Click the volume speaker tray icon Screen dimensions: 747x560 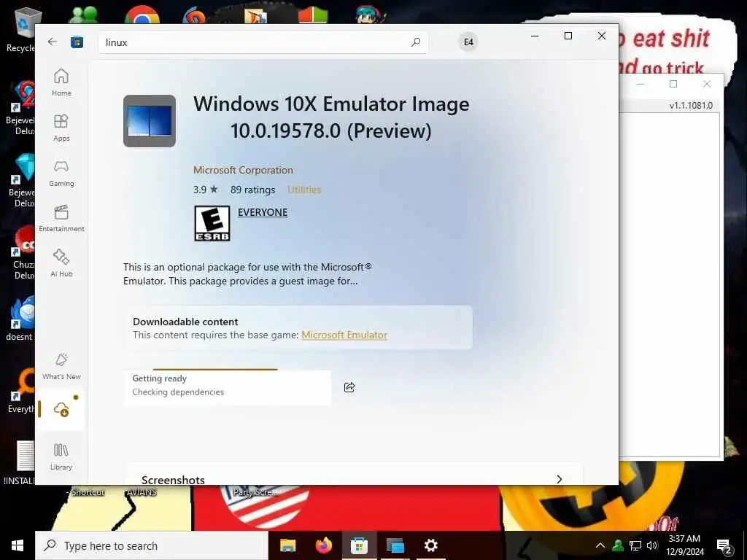tap(652, 545)
